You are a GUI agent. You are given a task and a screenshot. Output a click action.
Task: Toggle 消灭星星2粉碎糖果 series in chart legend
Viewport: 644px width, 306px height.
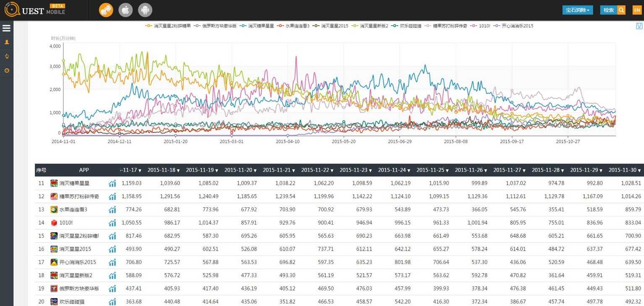(x=168, y=26)
